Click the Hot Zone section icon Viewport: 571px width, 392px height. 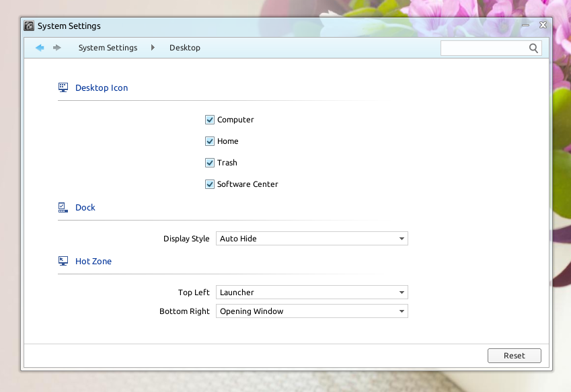click(x=63, y=260)
